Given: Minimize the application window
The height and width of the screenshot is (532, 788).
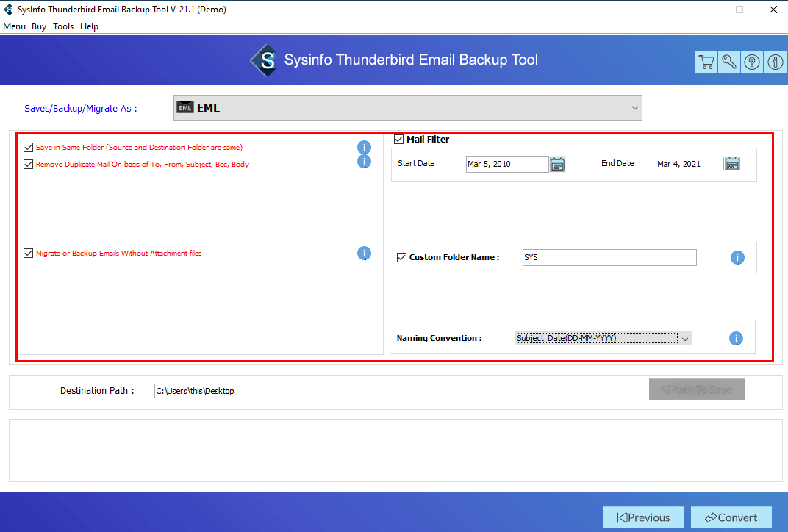Looking at the screenshot, I should (706, 10).
